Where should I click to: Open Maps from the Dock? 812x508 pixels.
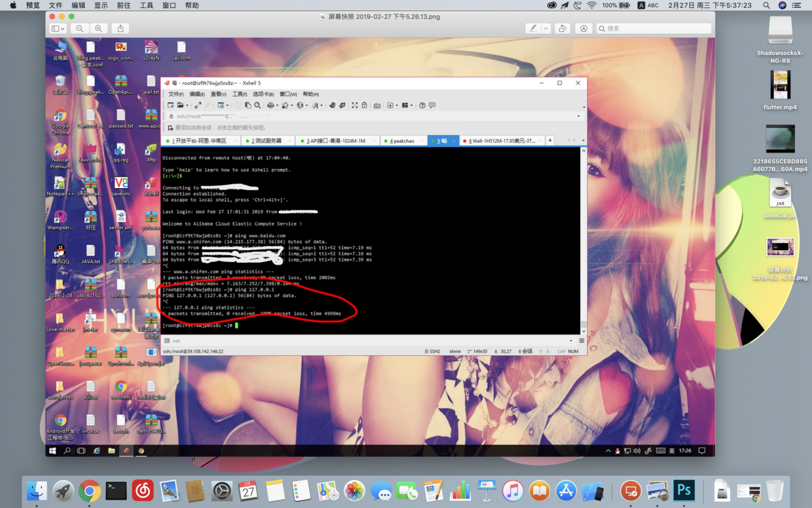click(327, 490)
